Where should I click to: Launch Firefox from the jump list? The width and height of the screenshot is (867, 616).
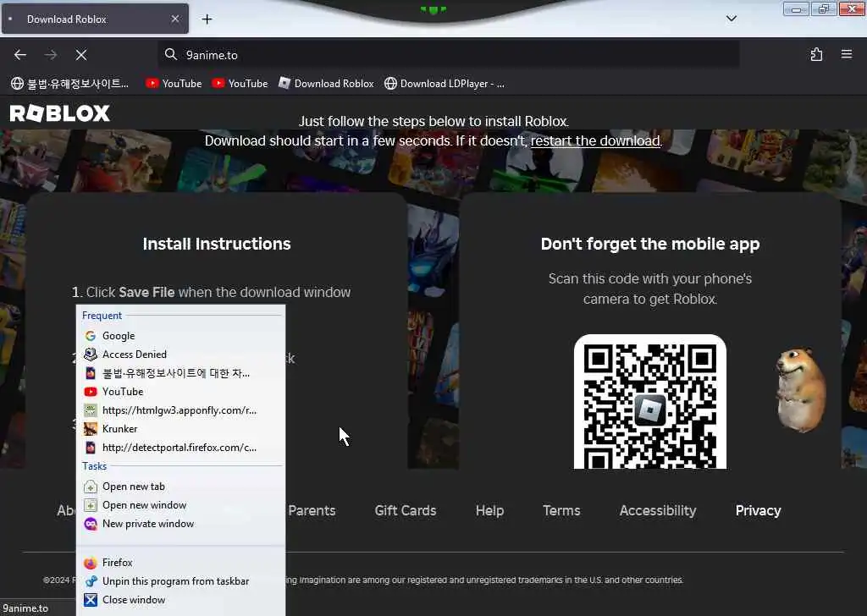click(x=181, y=563)
